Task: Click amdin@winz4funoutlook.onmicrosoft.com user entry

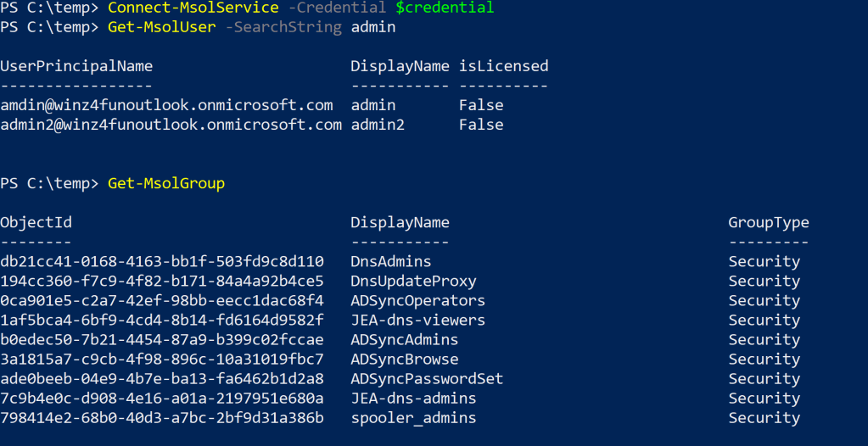Action: 166,105
